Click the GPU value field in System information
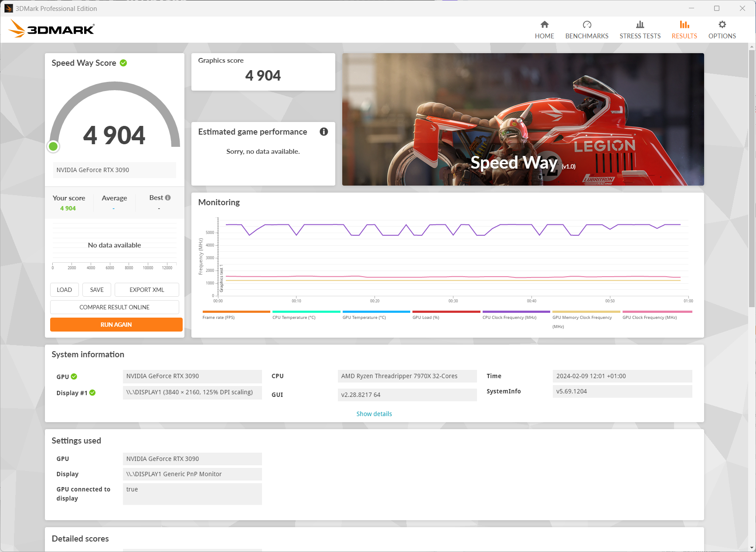The height and width of the screenshot is (552, 756). tap(192, 376)
